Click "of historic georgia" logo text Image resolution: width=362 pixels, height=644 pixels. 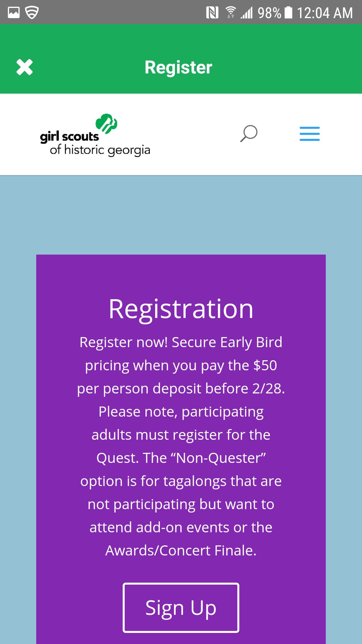(100, 150)
